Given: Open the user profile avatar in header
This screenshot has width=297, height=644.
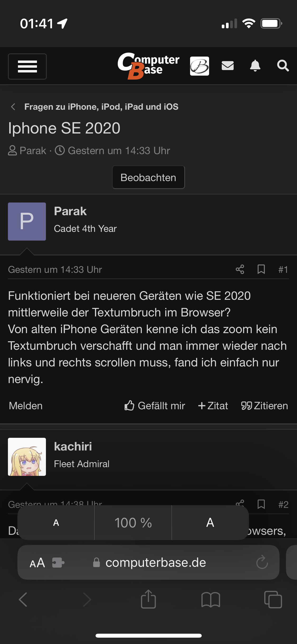Looking at the screenshot, I should click(200, 66).
